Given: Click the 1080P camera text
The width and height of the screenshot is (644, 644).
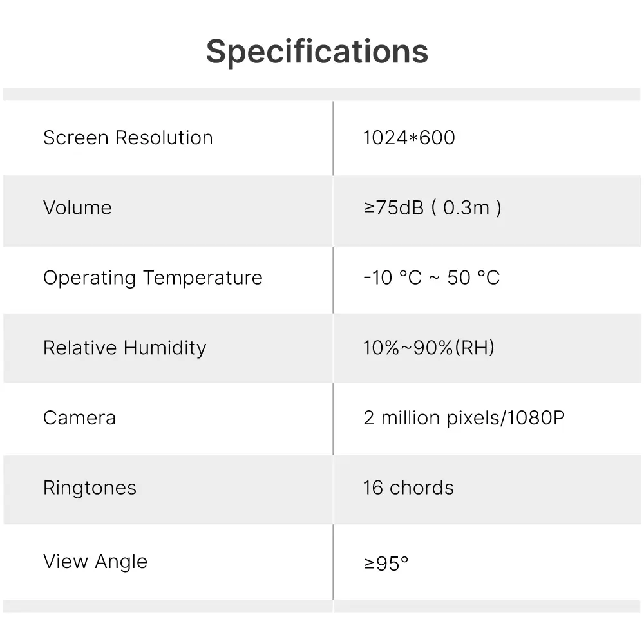Looking at the screenshot, I should [536, 419].
